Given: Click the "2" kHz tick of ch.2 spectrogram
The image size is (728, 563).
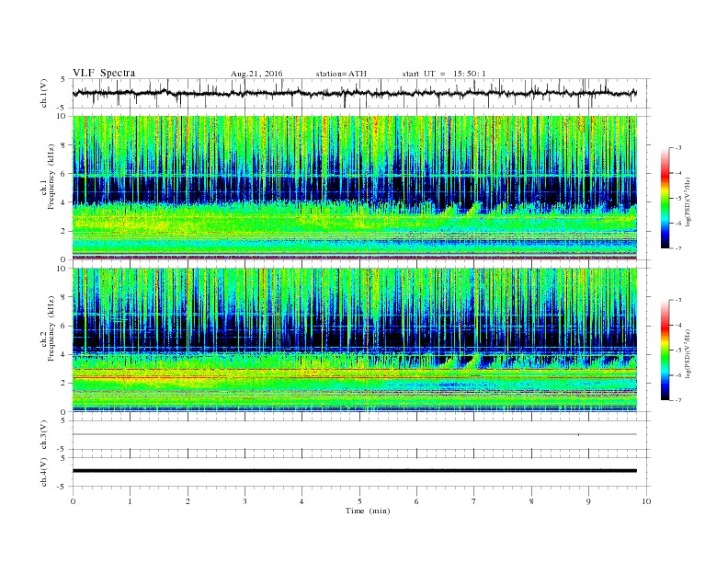Looking at the screenshot, I should pos(64,384).
